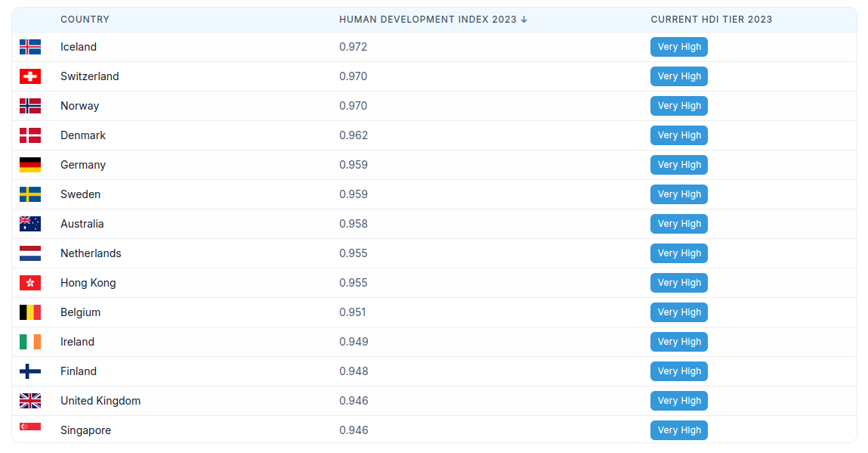Click the Denmark flag icon
The image size is (868, 453).
(x=30, y=135)
